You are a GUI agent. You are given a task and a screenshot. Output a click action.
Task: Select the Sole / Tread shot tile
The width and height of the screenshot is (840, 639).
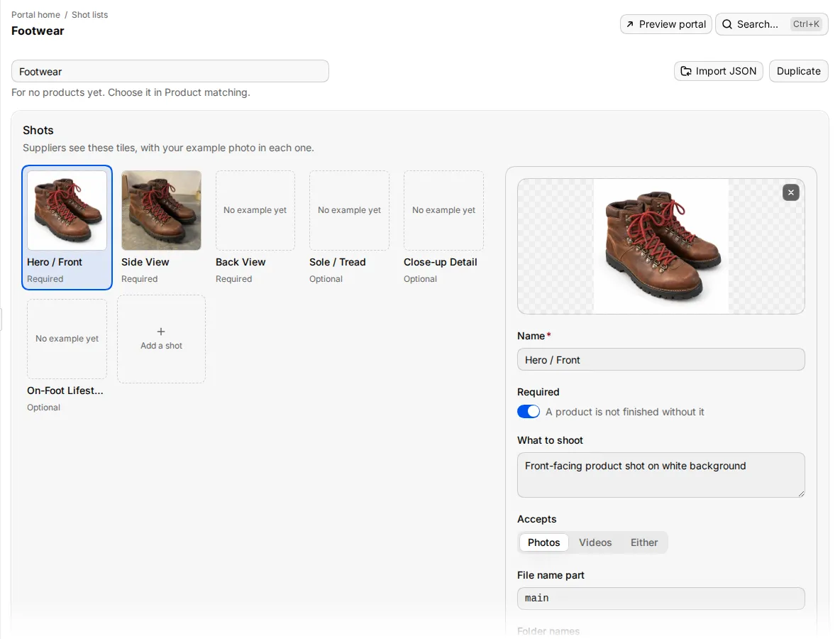(349, 210)
